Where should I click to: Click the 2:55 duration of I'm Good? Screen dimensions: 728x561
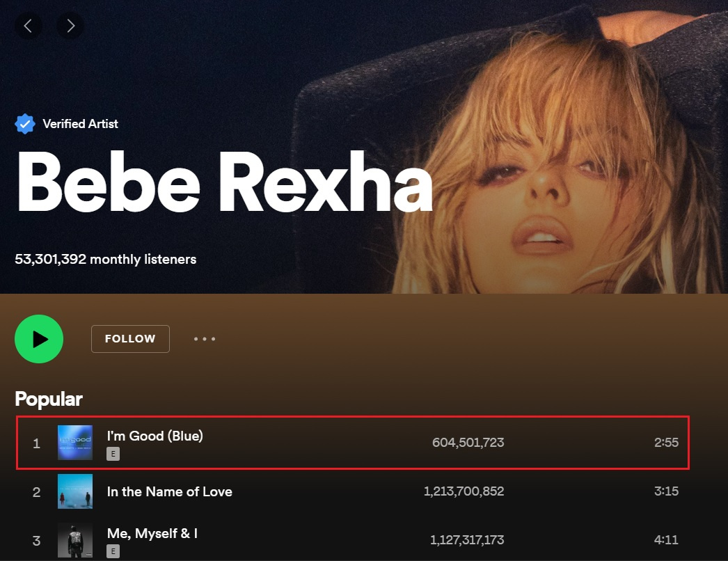(x=666, y=443)
